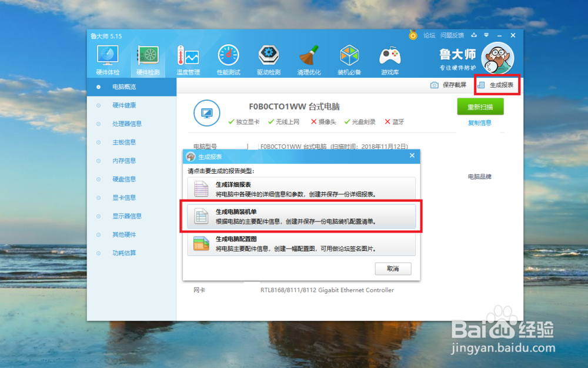Click the gold medal icon in title bar
This screenshot has height=368, width=588.
pos(413,35)
